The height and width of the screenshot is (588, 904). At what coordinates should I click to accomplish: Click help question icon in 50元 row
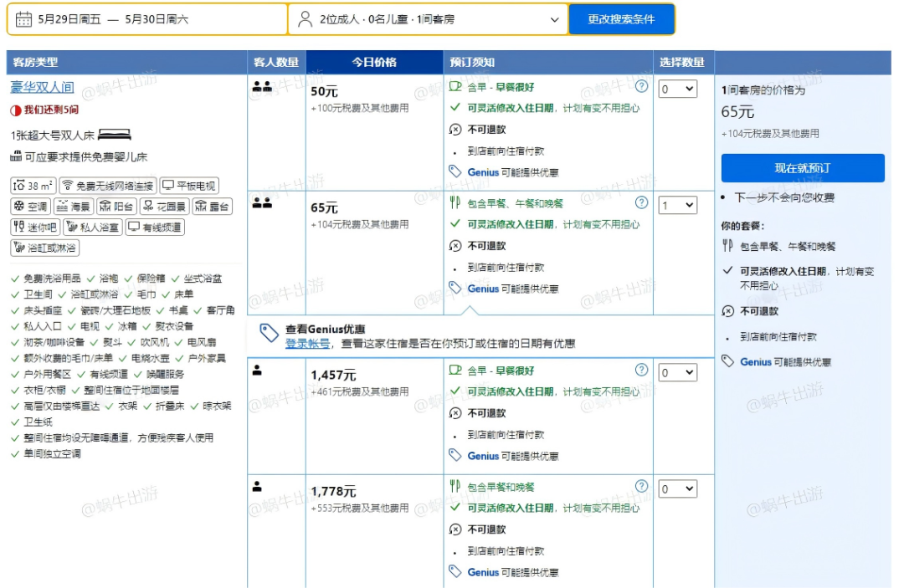(641, 86)
